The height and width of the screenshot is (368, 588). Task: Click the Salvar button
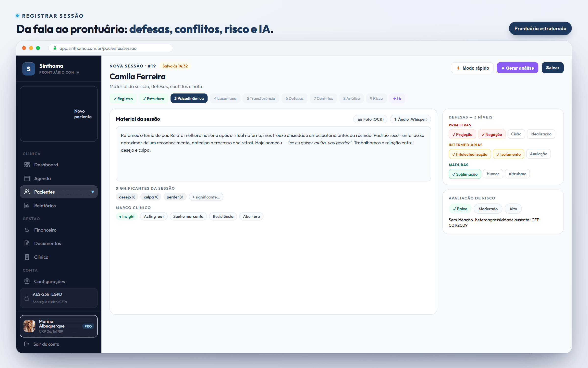552,68
